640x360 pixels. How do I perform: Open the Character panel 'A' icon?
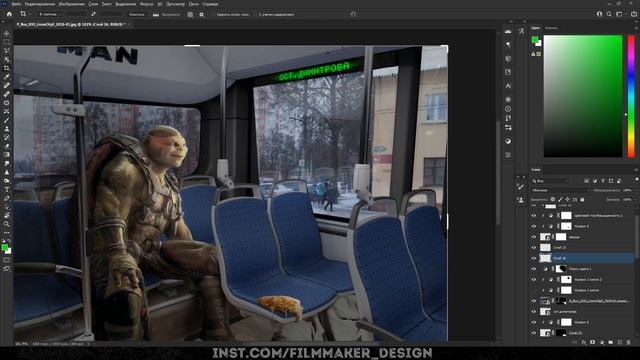pos(508,86)
